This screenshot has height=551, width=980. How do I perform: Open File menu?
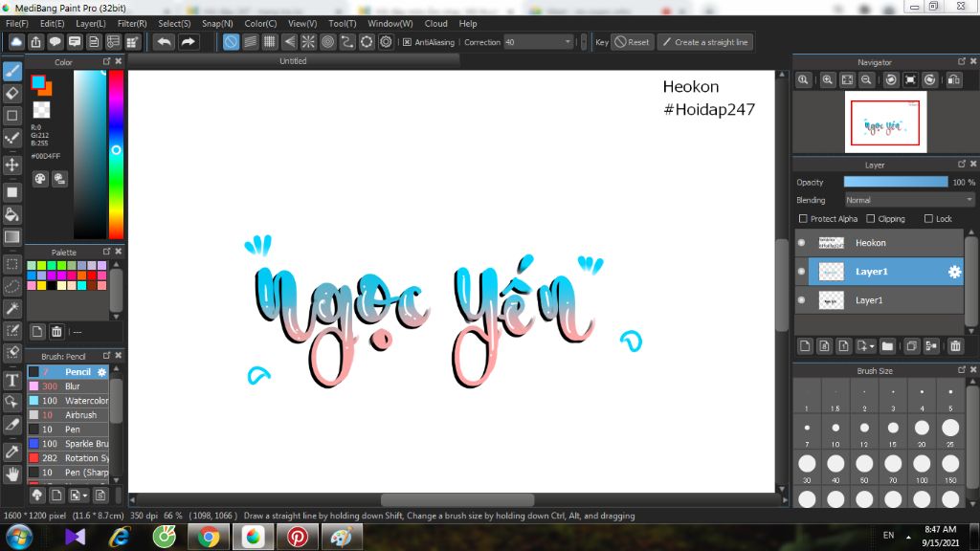click(x=17, y=23)
